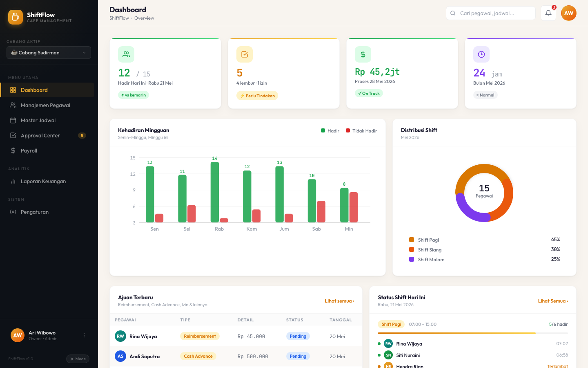Screen dimensions: 588x368
Task: Click the AS avatar for Andi Saputra
Action: point(120,356)
